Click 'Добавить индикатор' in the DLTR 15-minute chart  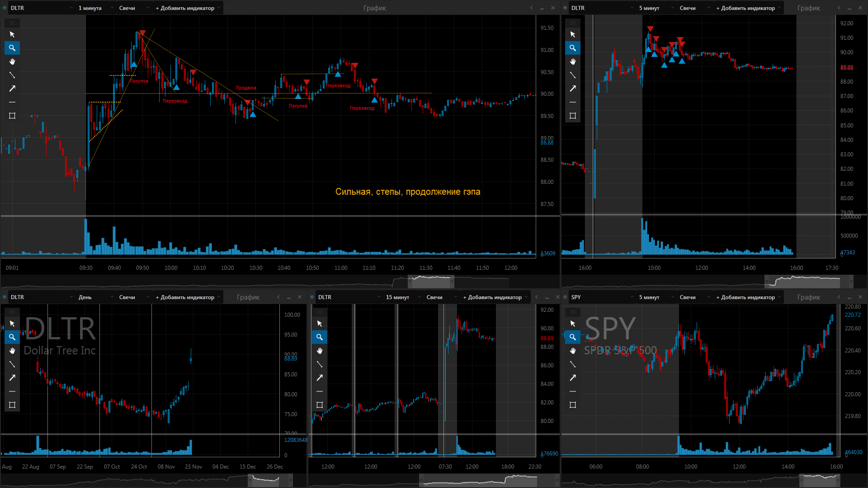click(x=495, y=297)
